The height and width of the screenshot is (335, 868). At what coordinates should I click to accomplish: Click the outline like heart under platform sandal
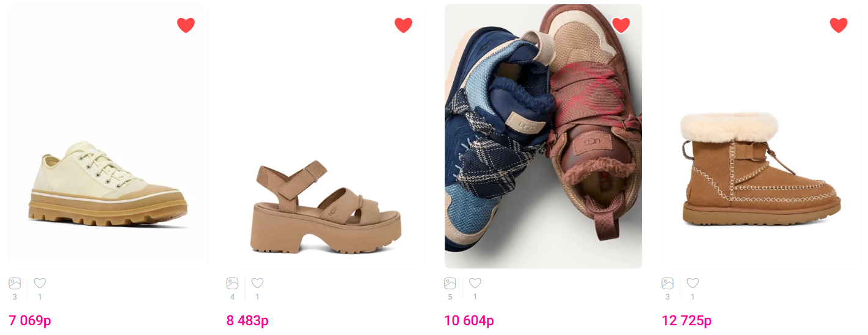point(258,283)
